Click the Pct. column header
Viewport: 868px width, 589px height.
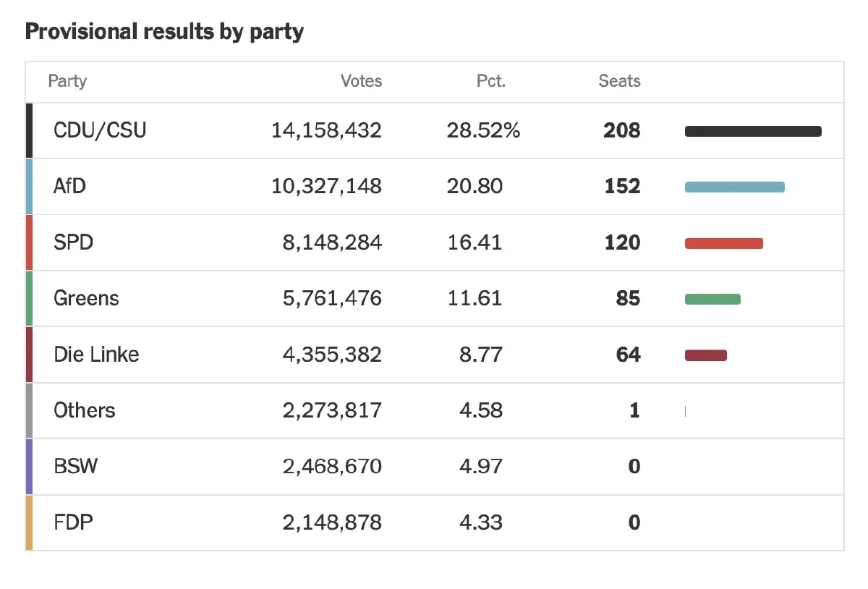491,81
